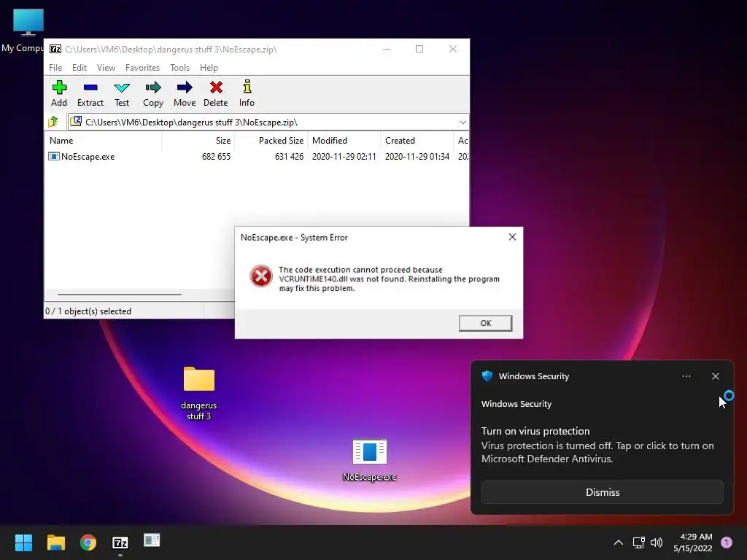Sort the list by the Size column

pos(198,141)
